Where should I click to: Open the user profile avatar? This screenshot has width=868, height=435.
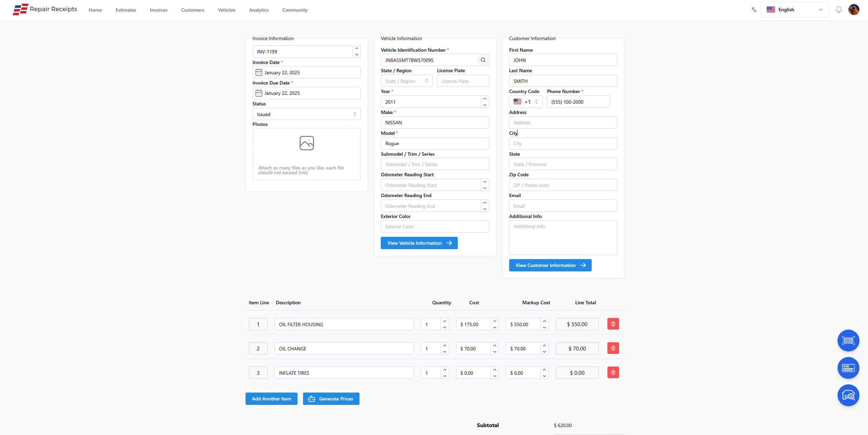pyautogui.click(x=854, y=10)
